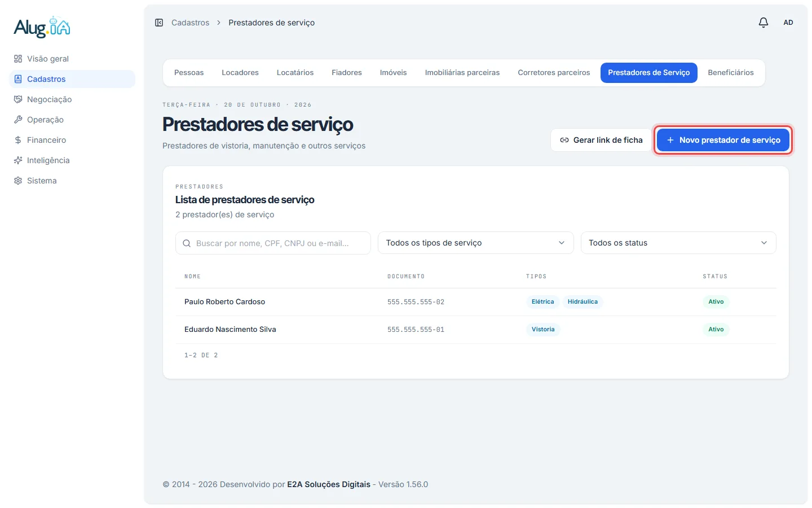This screenshot has height=508, width=812.
Task: Click document 555.555.555-02
Action: pos(416,302)
